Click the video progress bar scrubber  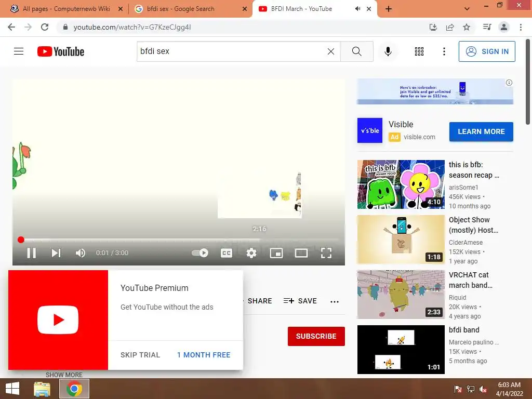coord(21,240)
